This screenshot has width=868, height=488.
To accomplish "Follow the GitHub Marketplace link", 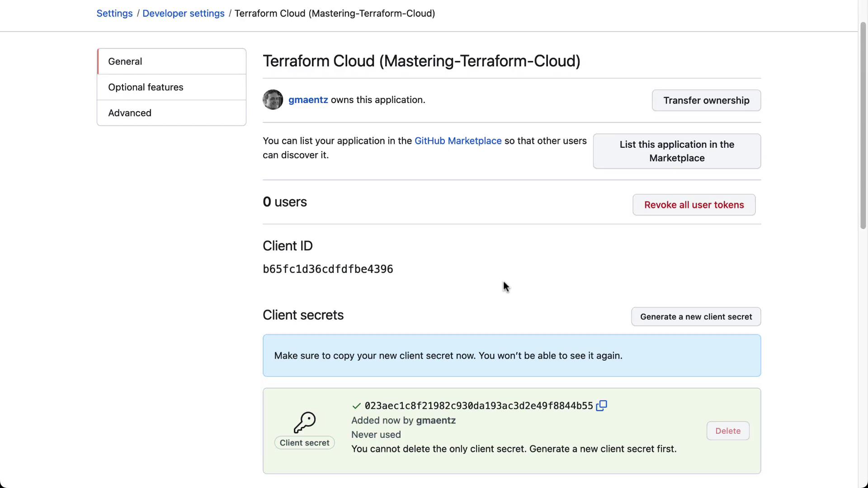I will [x=458, y=141].
